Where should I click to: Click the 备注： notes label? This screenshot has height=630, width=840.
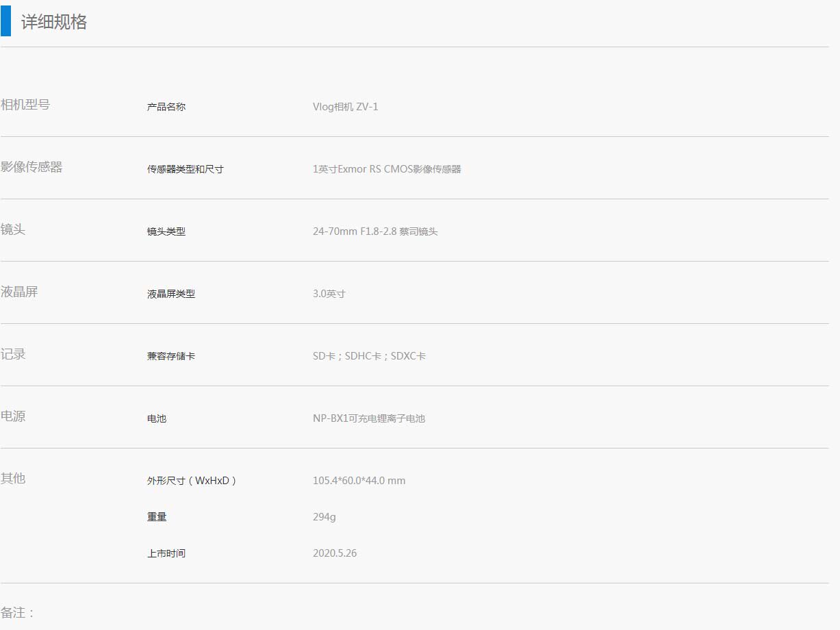(18, 613)
